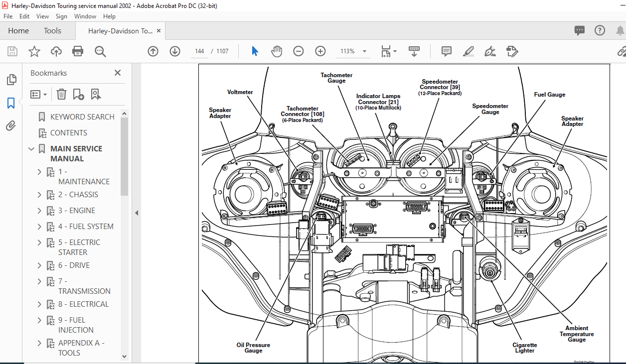
Task: Expand the 9 - FUEL INJECTION bookmark
Action: tap(39, 320)
